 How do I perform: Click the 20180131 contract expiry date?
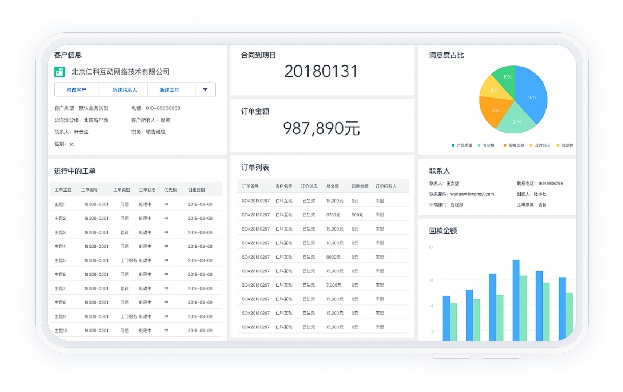pos(321,71)
